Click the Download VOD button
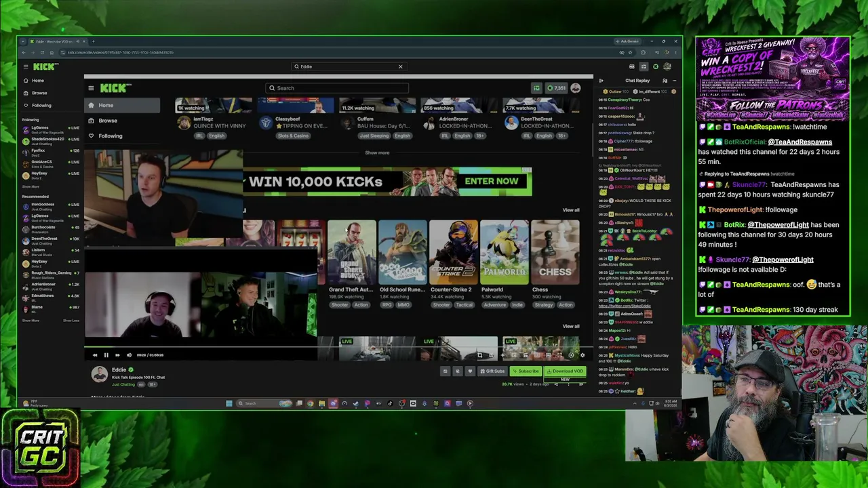 [565, 371]
